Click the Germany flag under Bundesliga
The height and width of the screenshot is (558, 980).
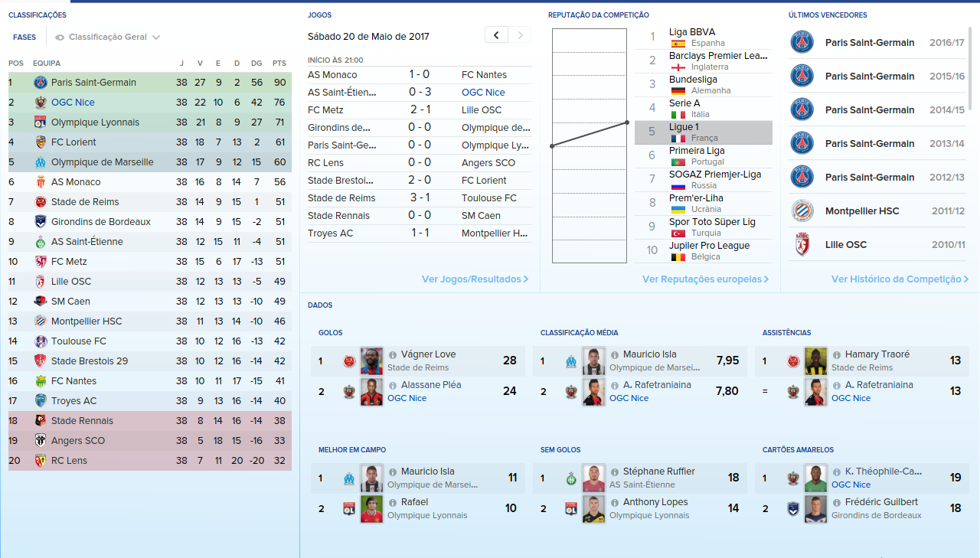click(x=678, y=91)
